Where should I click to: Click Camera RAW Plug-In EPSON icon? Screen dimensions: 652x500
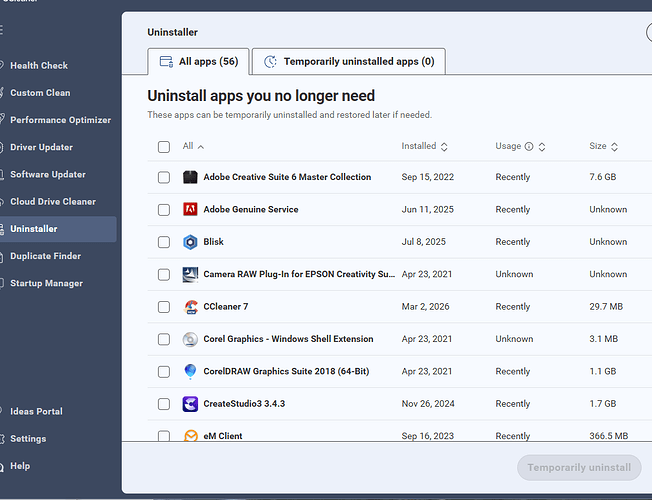[x=190, y=274]
